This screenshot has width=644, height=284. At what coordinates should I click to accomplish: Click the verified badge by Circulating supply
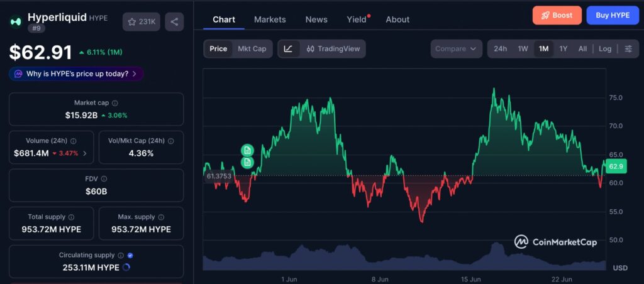[130, 255]
